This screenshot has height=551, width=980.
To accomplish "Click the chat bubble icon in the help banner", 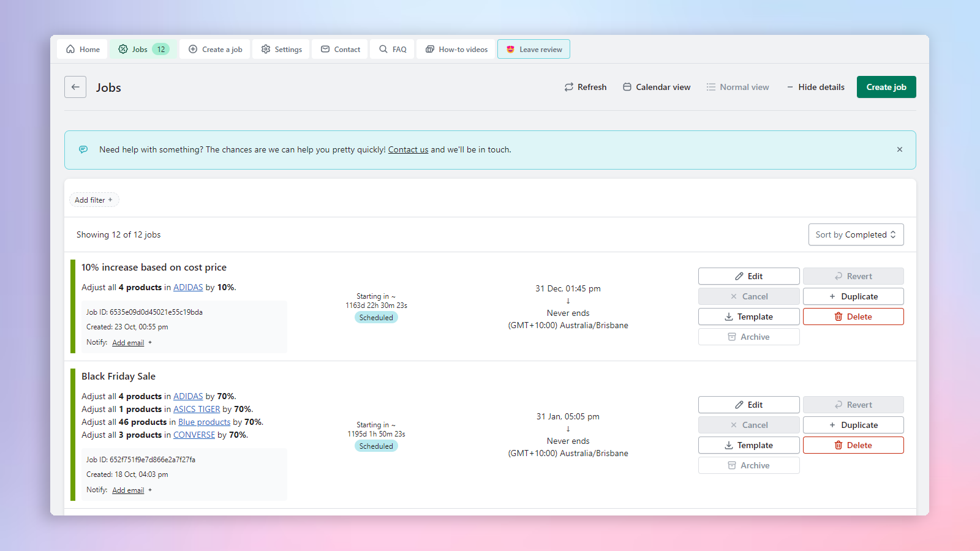I will (x=83, y=149).
